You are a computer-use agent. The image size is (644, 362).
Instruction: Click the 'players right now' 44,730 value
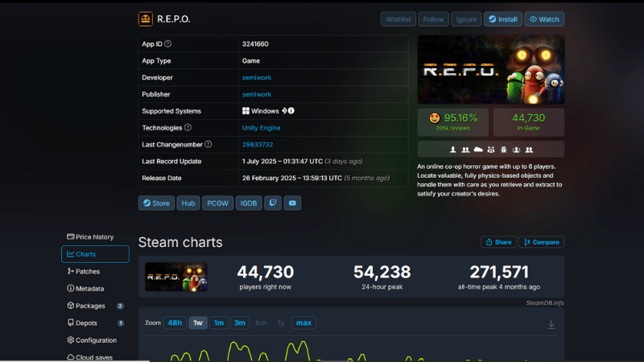pyautogui.click(x=266, y=272)
